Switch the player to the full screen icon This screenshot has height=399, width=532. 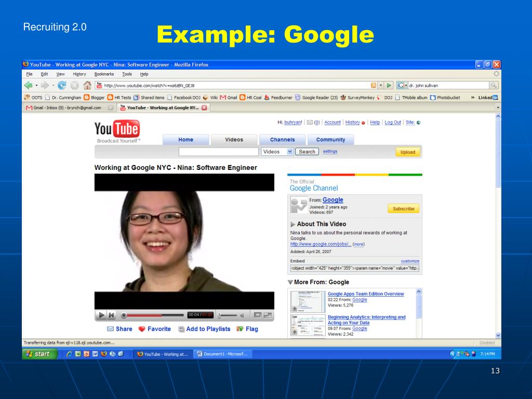pos(268,315)
